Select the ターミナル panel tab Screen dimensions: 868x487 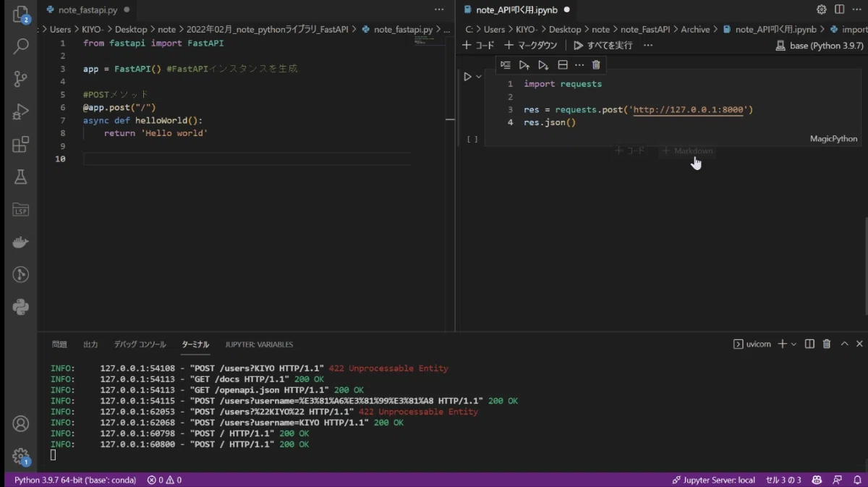tap(195, 344)
